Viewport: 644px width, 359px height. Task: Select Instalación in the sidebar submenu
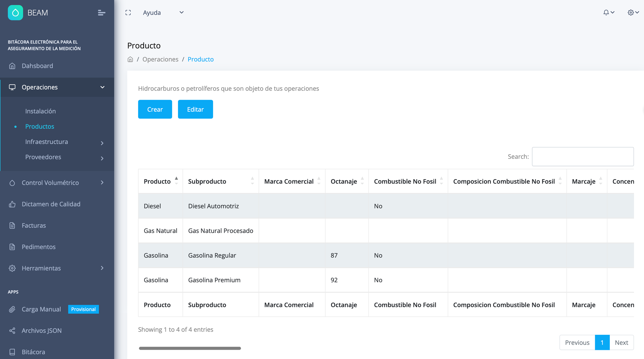(x=40, y=111)
